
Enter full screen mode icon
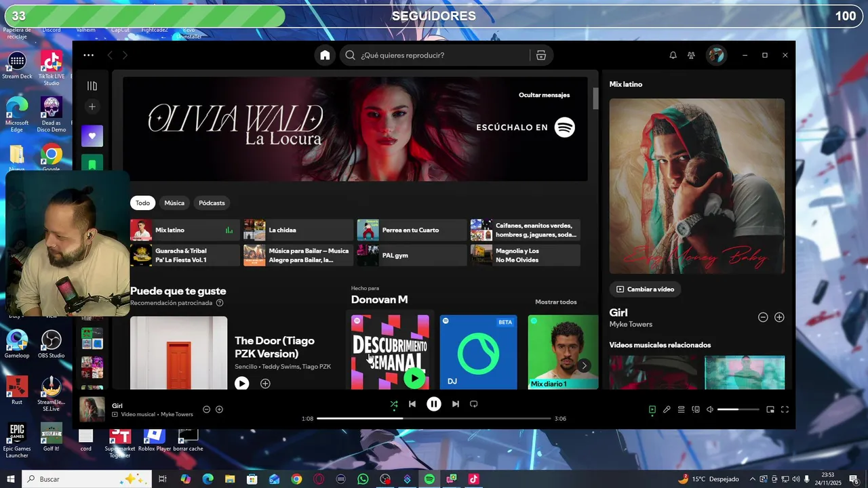[x=785, y=409]
